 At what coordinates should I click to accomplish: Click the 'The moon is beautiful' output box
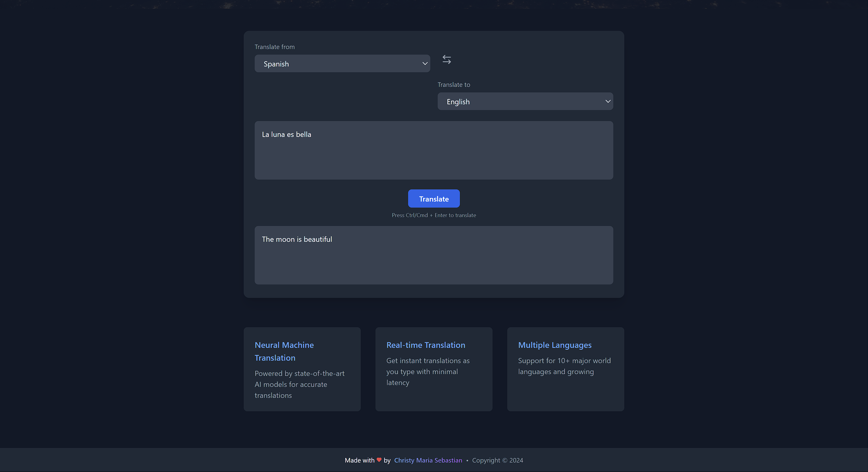click(x=433, y=255)
